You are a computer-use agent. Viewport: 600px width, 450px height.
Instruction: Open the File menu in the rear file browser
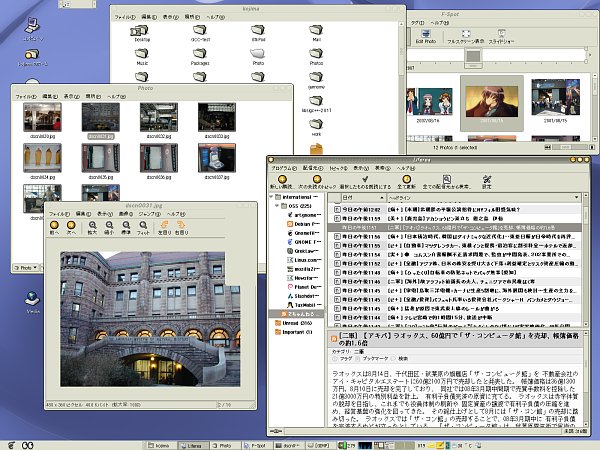(x=125, y=17)
